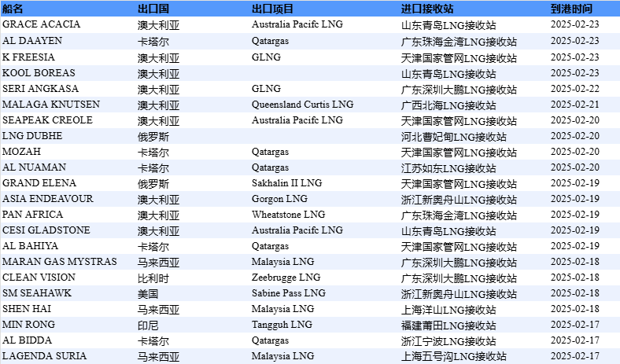This screenshot has width=620, height=364.
Task: Click arrival date 2025-02-22
Action: click(x=575, y=89)
